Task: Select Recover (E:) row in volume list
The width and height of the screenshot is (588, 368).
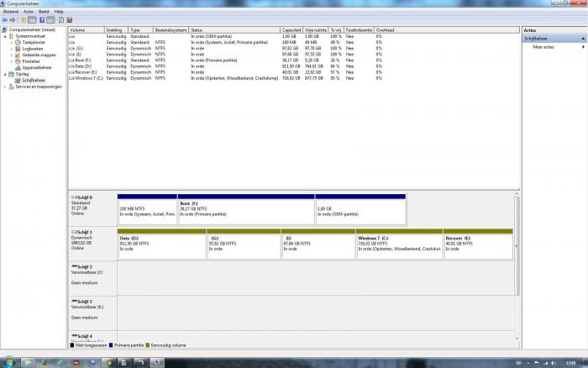Action: click(x=226, y=72)
